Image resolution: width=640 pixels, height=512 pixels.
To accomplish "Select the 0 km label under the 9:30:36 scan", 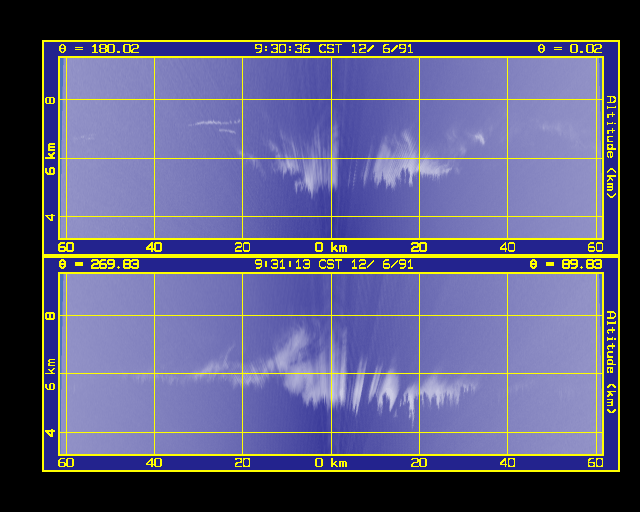I will (331, 247).
